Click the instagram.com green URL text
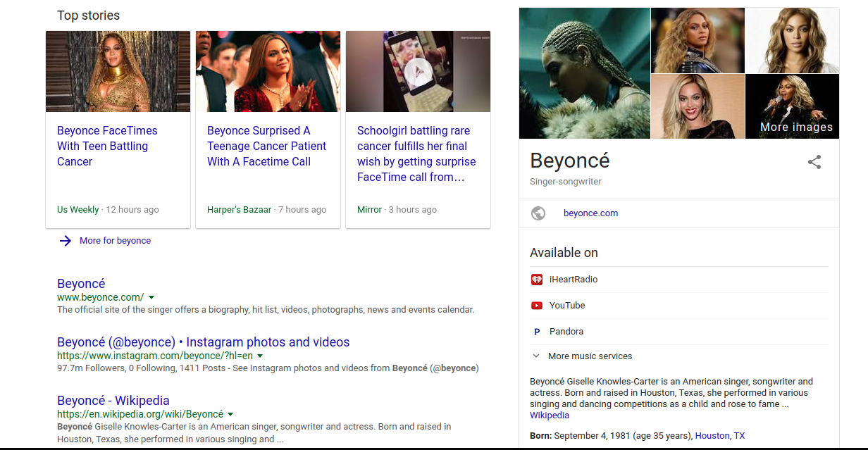This screenshot has width=868, height=450. (x=155, y=356)
